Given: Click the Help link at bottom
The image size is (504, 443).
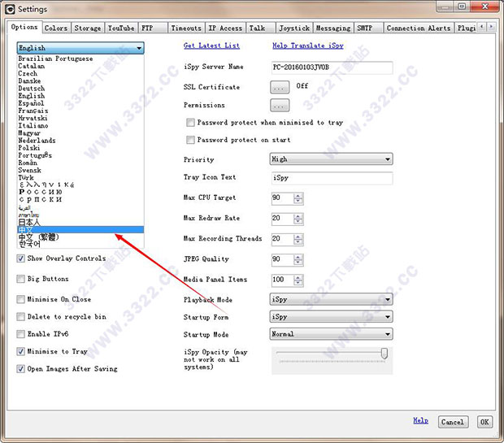Looking at the screenshot, I should [420, 420].
